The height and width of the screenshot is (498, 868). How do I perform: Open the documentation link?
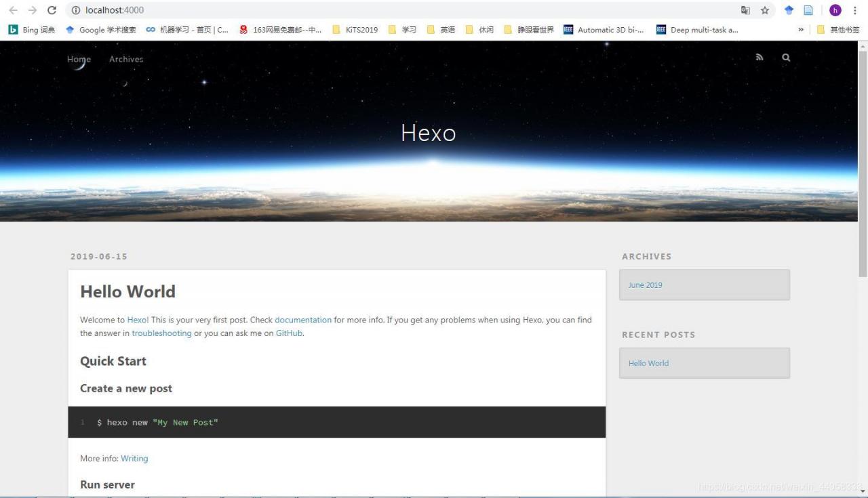302,319
